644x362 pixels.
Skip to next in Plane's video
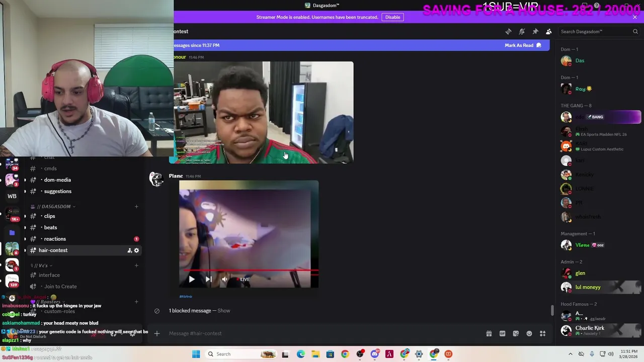point(208,279)
